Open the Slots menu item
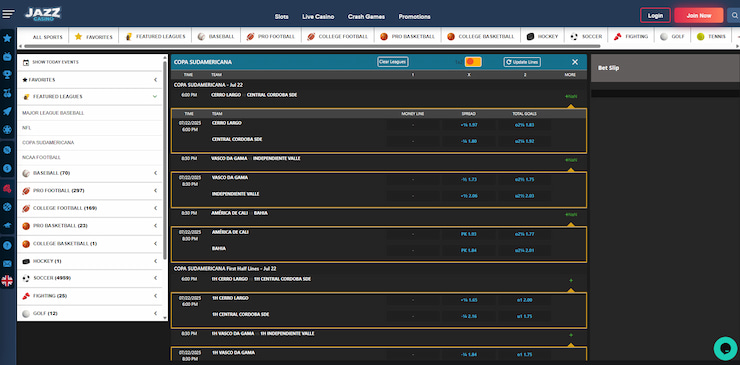This screenshot has height=365, width=740. [x=282, y=17]
